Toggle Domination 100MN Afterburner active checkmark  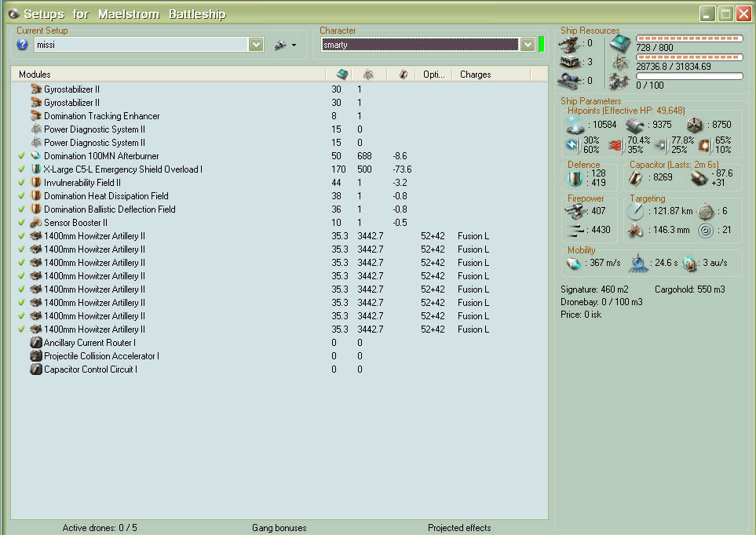tap(21, 156)
